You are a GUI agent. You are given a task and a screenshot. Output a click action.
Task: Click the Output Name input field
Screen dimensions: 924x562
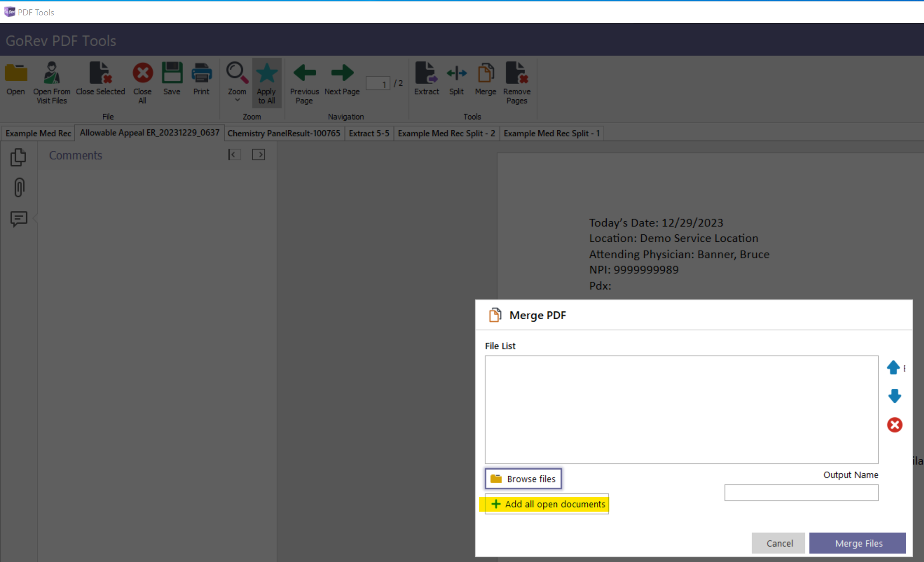point(801,492)
